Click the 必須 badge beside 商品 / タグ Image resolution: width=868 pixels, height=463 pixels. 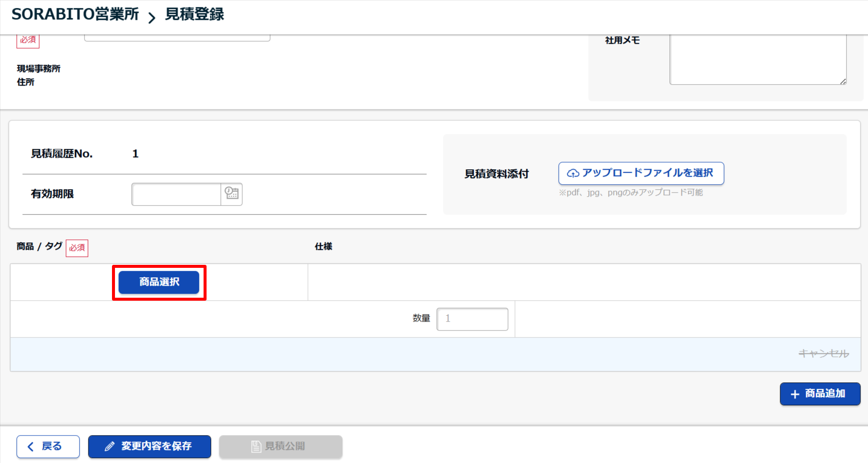(77, 247)
